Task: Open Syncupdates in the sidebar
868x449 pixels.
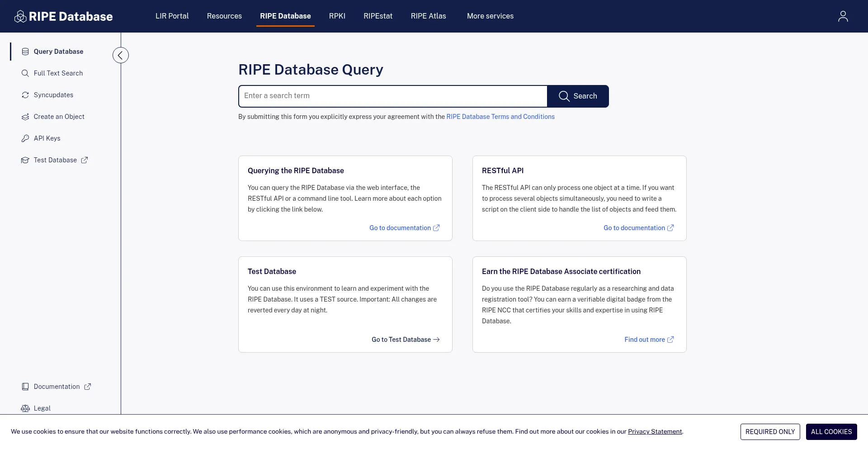Action: click(53, 95)
